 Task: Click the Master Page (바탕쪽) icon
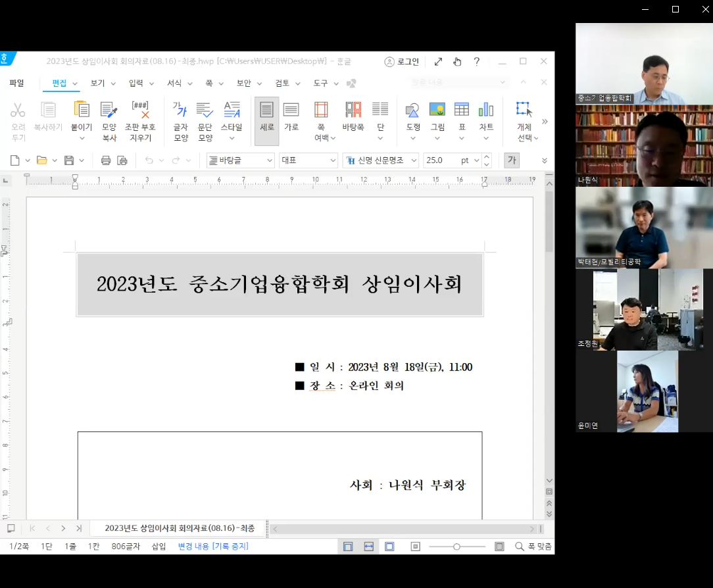pos(353,110)
